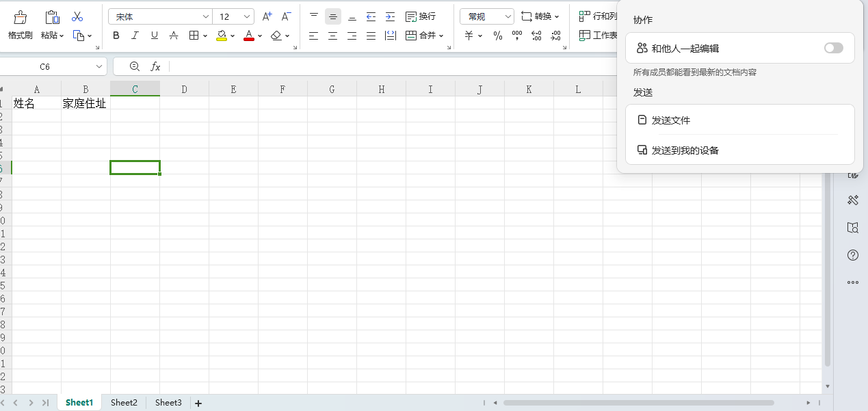Click the red font color swatch
868x411 pixels.
[x=248, y=36]
